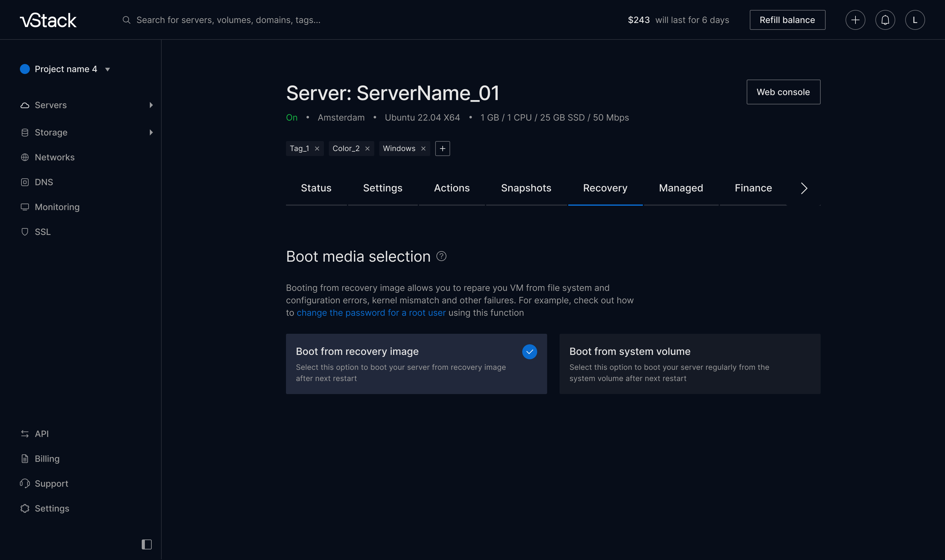Click the Web console button

click(x=783, y=92)
